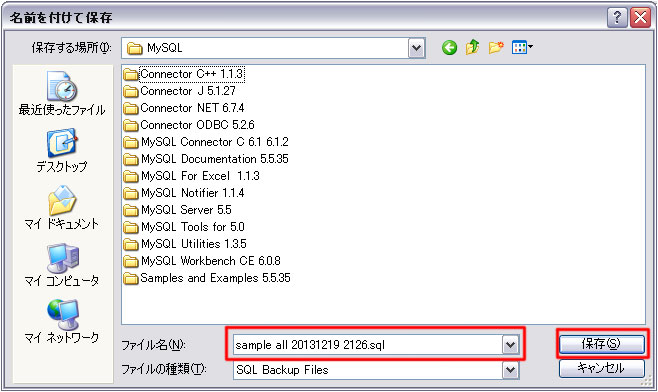This screenshot has width=658, height=392.
Task: Select the MySQL Server 5.5 folder
Action: (178, 210)
